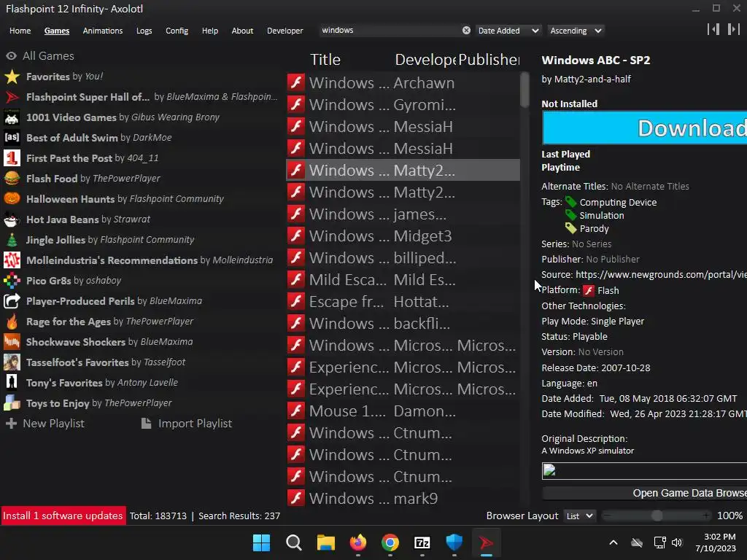Viewport: 747px width, 560px height.
Task: Go to the Home tab
Action: coord(20,31)
